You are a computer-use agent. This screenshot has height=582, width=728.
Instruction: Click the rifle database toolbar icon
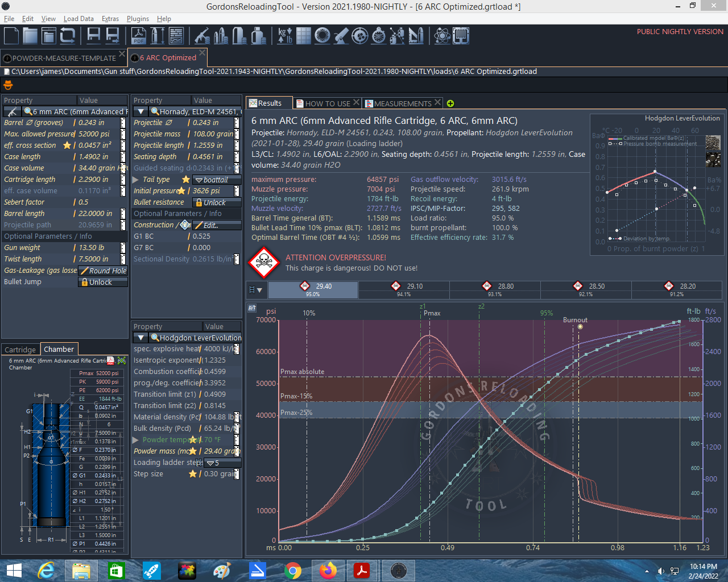202,36
